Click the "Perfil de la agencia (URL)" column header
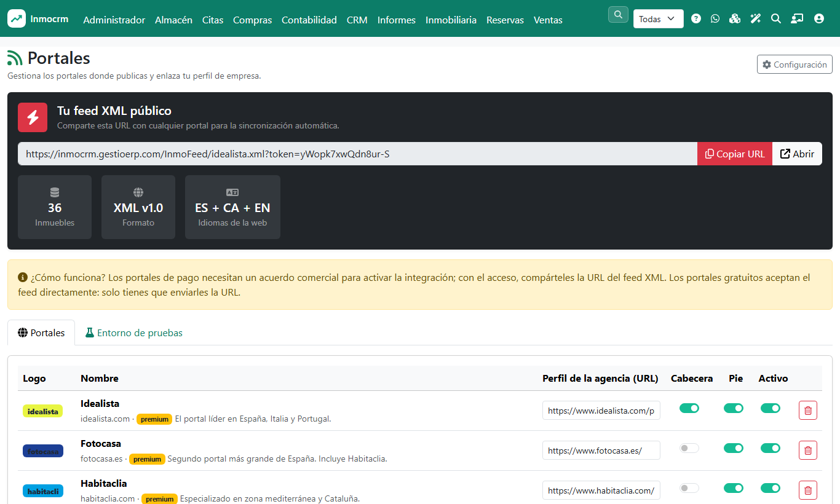The image size is (840, 504). coord(600,378)
